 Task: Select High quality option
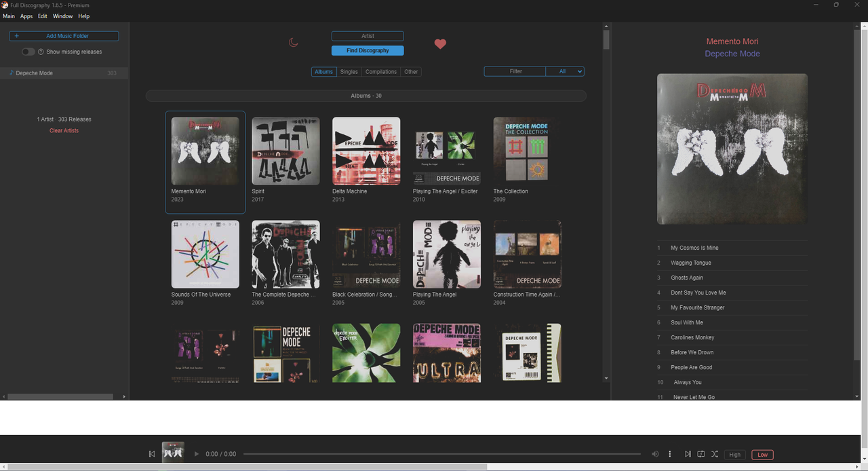click(x=735, y=455)
